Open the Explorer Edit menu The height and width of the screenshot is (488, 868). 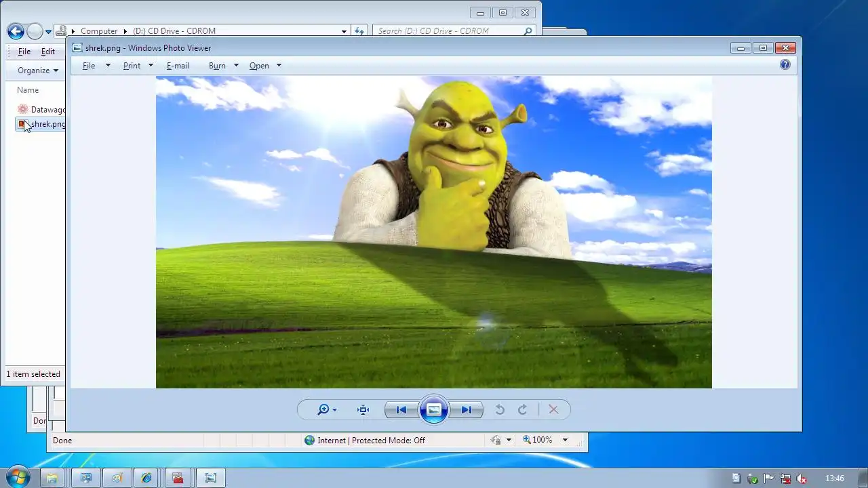coord(48,52)
